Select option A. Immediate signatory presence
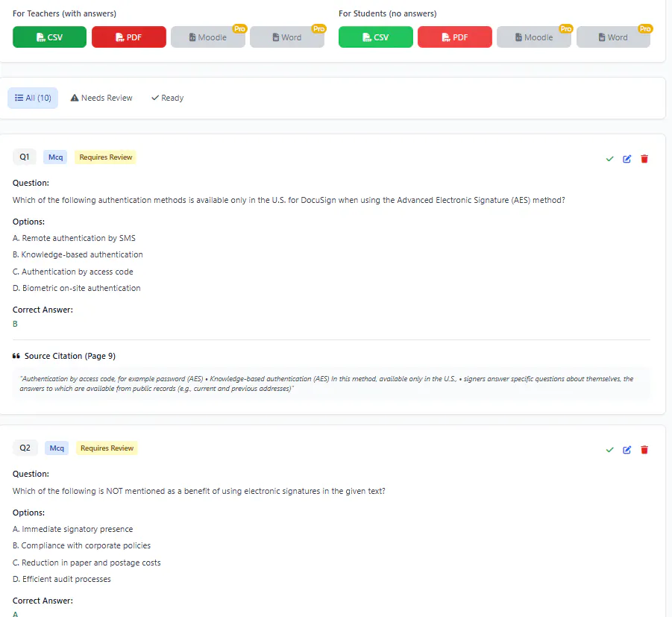672x617 pixels. pyautogui.click(x=73, y=529)
